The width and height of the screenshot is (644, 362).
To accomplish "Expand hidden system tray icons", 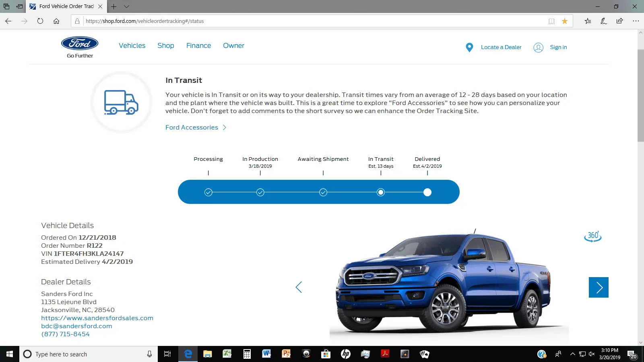I will point(572,354).
